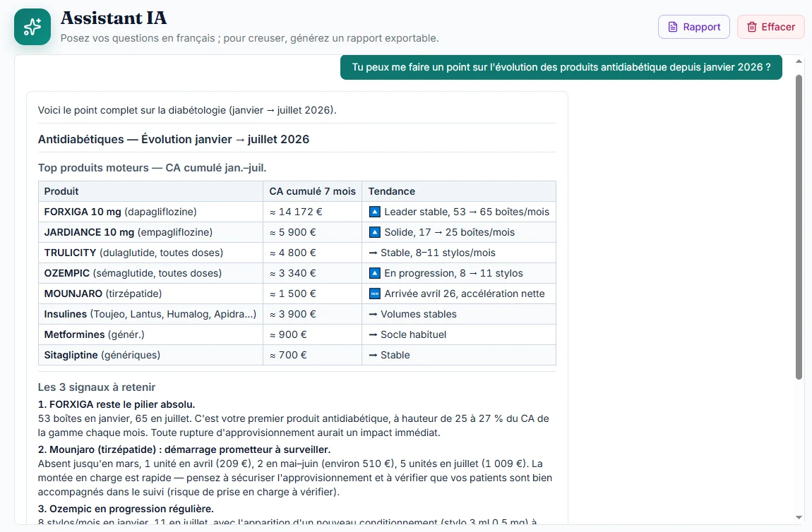Click 'En progression, 8 → 11 stylos' text

pos(453,273)
